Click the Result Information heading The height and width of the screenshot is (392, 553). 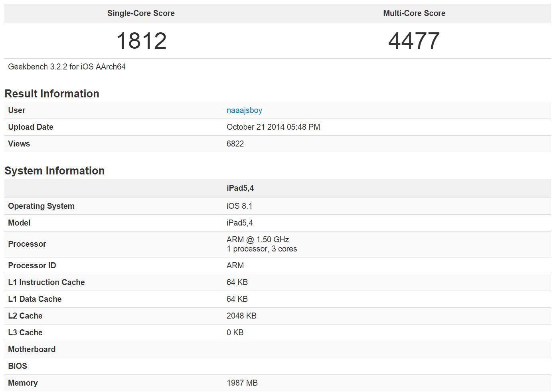[52, 93]
